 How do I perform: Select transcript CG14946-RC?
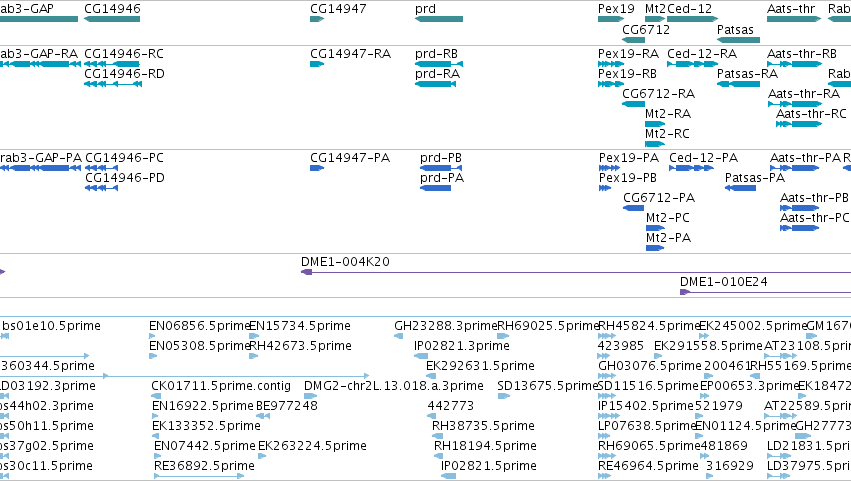(112, 64)
